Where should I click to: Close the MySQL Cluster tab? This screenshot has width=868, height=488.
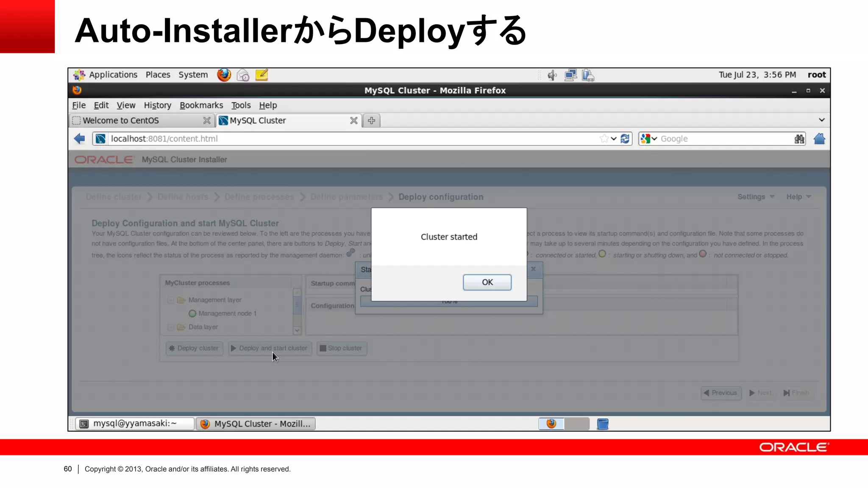tap(353, 121)
